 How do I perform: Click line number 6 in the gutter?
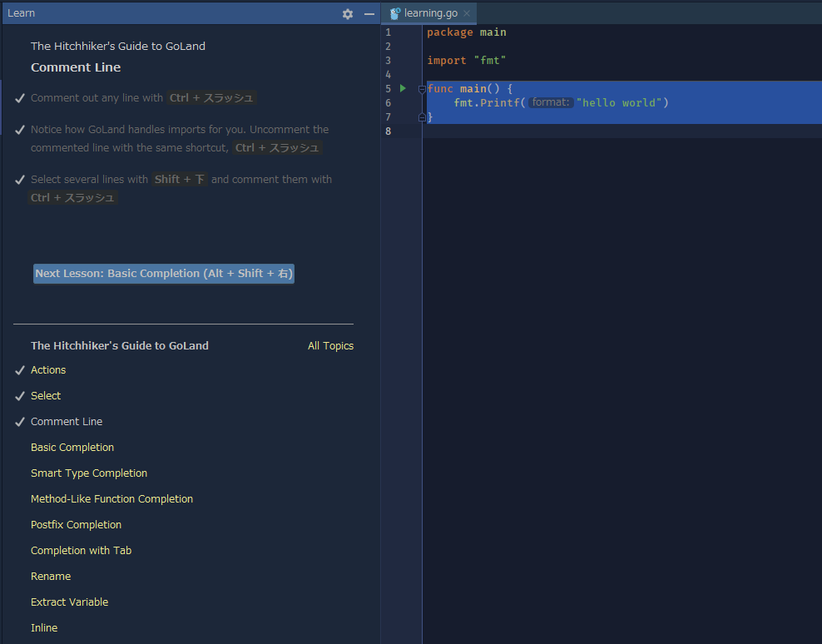pyautogui.click(x=388, y=103)
